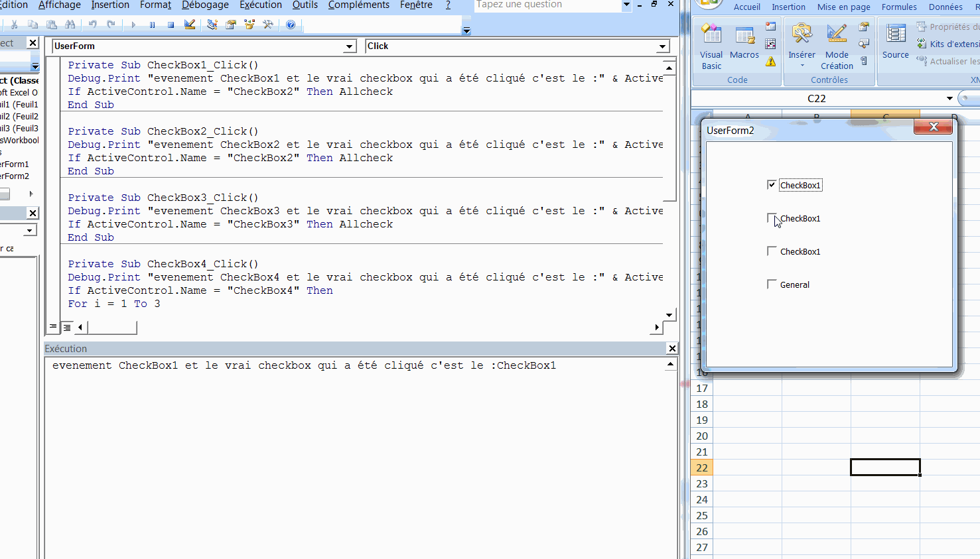
Task: Click the Reset stop icon
Action: (x=171, y=25)
